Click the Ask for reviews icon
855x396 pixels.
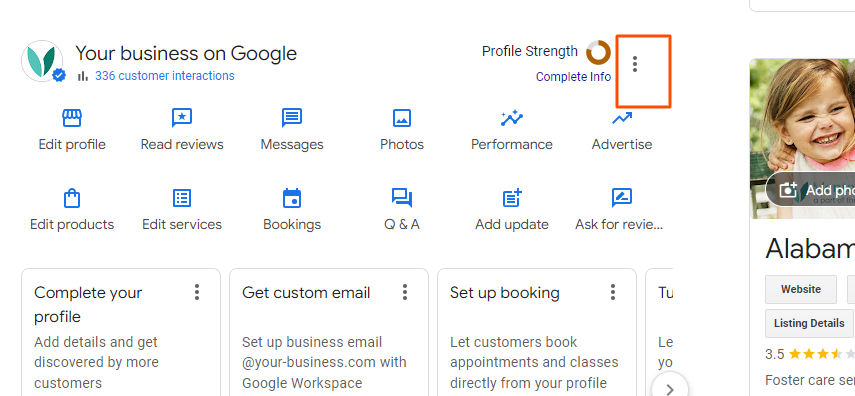[x=622, y=198]
